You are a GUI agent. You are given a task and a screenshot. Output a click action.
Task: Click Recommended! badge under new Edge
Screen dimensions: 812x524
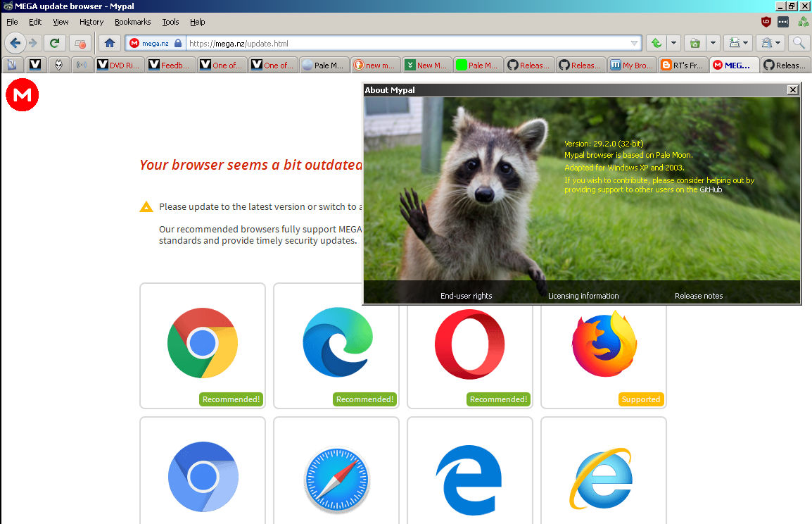[364, 399]
